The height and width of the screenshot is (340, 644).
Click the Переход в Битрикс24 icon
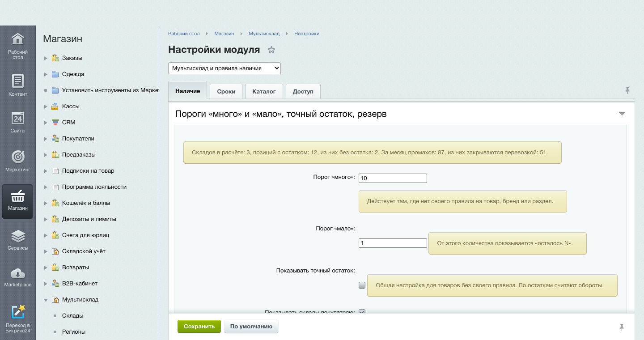pyautogui.click(x=17, y=312)
